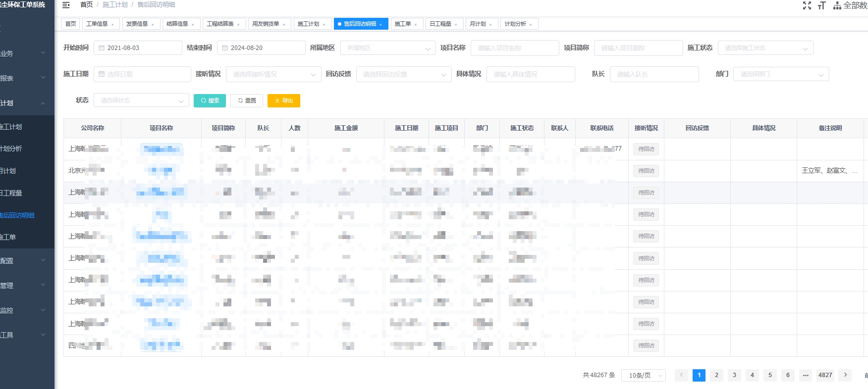Screen dimensions: 868x389
Task: Close the 售后回访明细 active tab
Action: click(380, 24)
